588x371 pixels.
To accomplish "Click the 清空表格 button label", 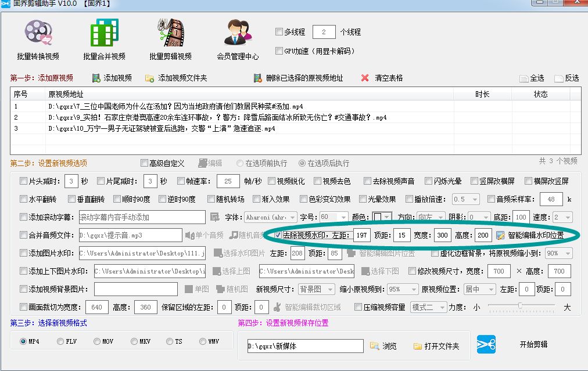I will pyautogui.click(x=389, y=78).
